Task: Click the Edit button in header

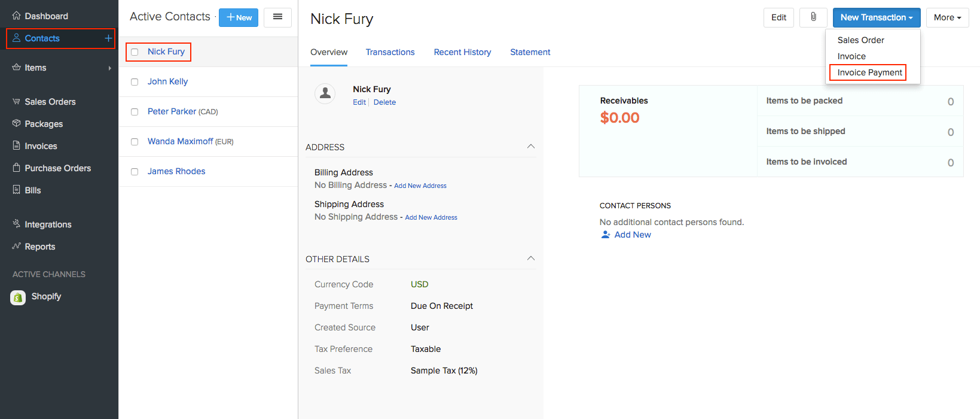Action: pos(778,17)
